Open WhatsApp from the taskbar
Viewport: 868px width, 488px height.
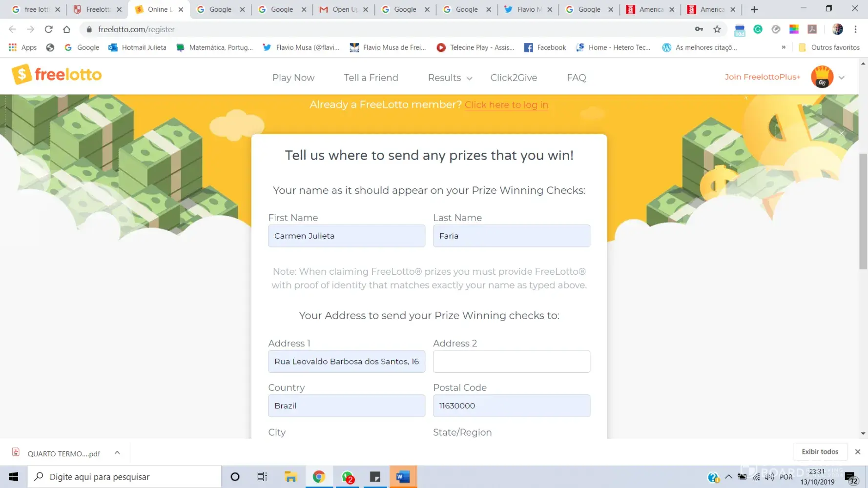(x=348, y=477)
